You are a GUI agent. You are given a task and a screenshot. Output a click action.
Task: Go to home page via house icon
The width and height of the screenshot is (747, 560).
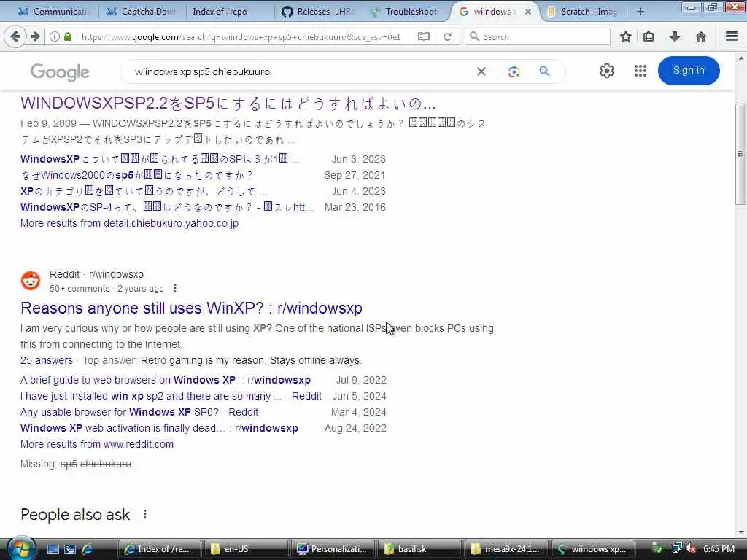(x=700, y=36)
